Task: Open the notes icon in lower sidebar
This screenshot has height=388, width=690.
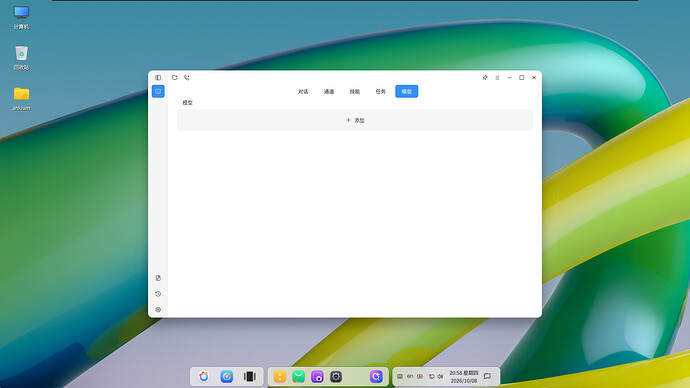Action: pos(158,278)
